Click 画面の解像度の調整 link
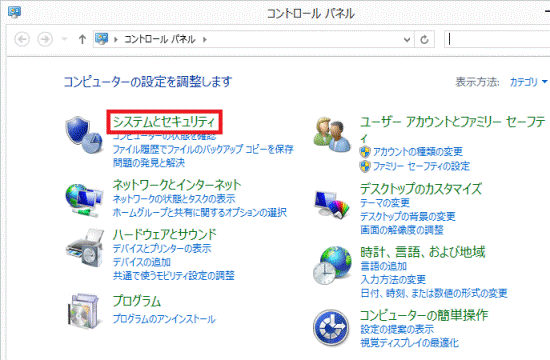This screenshot has height=360, width=550. point(402,230)
